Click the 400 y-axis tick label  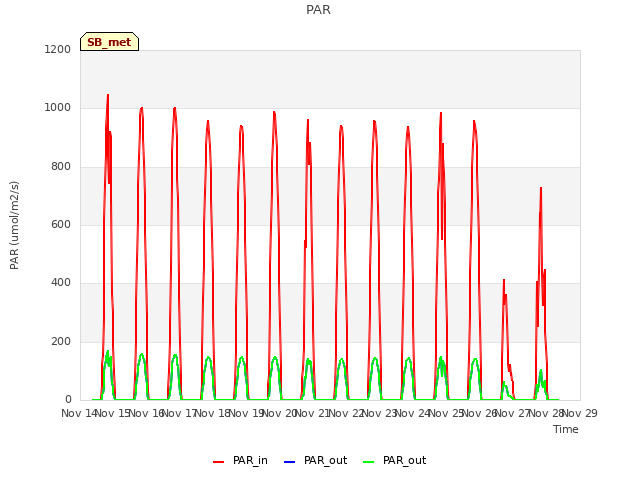point(61,283)
